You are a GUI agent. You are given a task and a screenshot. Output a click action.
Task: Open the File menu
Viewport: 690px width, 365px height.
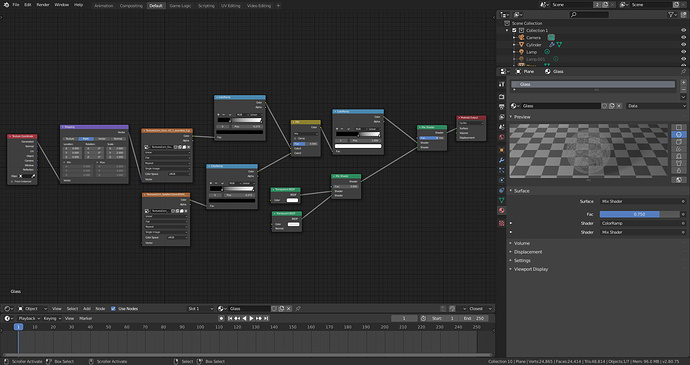click(x=16, y=5)
